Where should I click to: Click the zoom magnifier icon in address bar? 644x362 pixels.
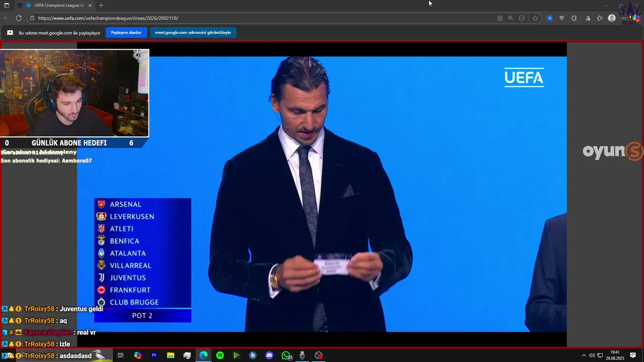(x=511, y=18)
